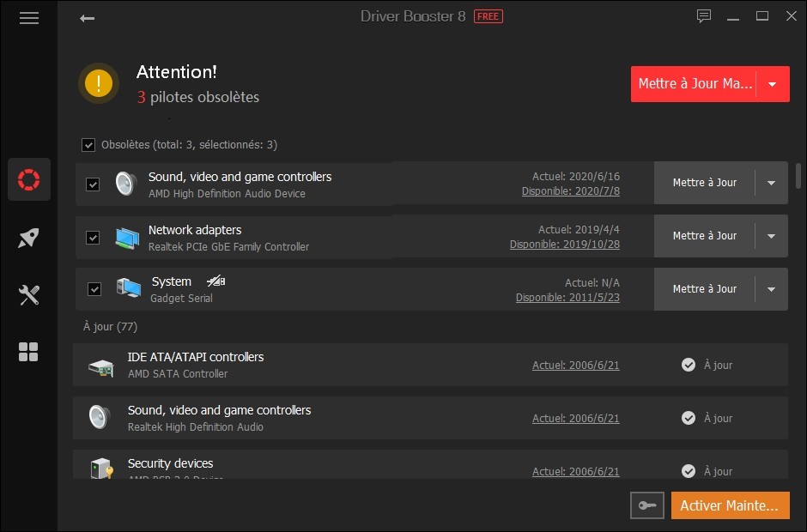The image size is (807, 532).
Task: Uncheck Realtek PCIe GbE Family Controller
Action: click(93, 238)
